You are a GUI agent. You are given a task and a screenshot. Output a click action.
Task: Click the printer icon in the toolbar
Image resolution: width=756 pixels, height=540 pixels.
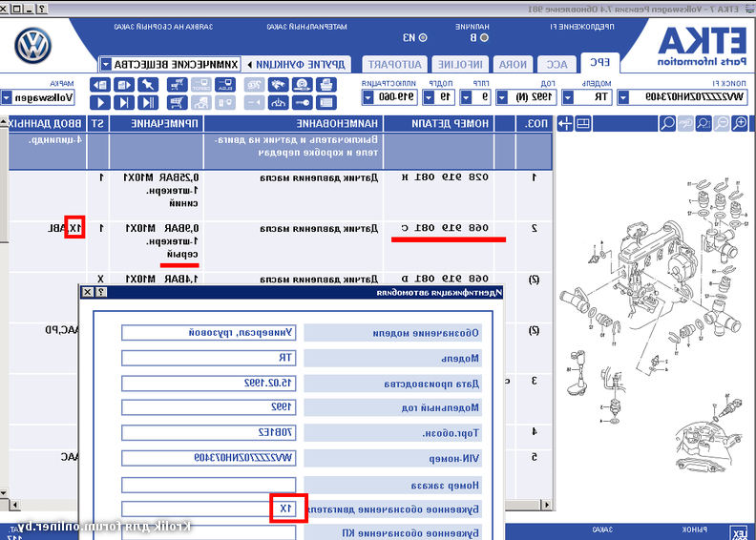pos(326,84)
